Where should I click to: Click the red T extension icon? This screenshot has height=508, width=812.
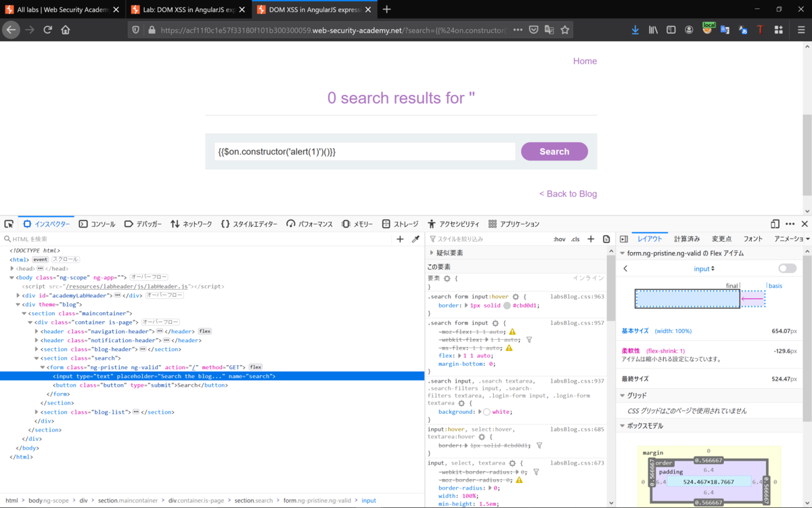tap(760, 30)
